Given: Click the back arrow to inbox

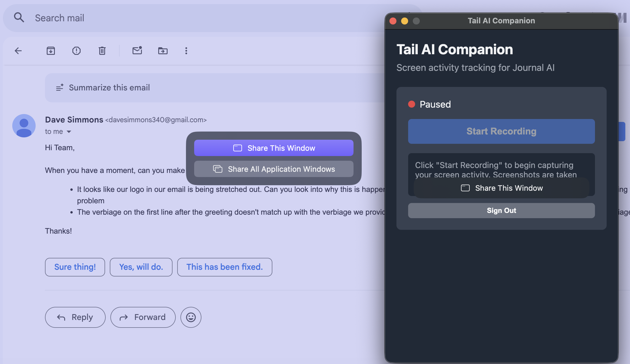Looking at the screenshot, I should (18, 51).
